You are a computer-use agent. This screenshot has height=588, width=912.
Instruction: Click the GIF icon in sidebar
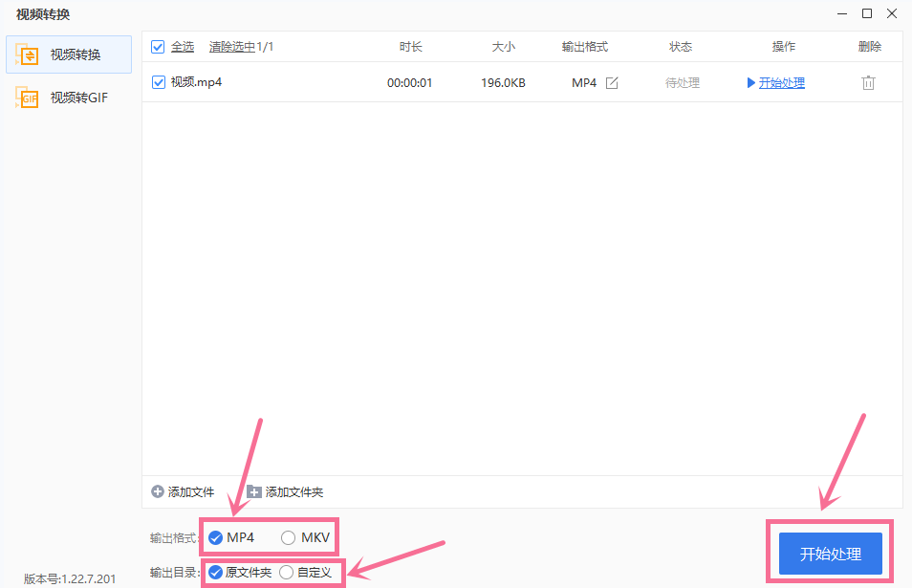[27, 98]
